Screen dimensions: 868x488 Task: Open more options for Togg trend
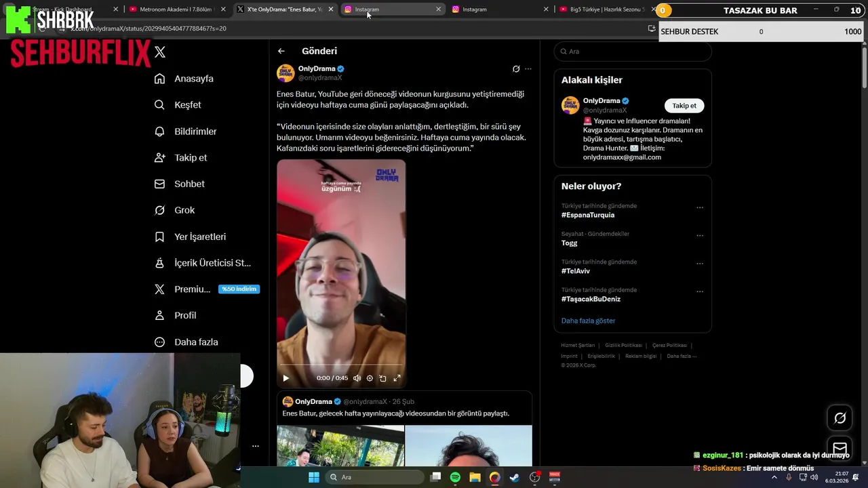700,235
